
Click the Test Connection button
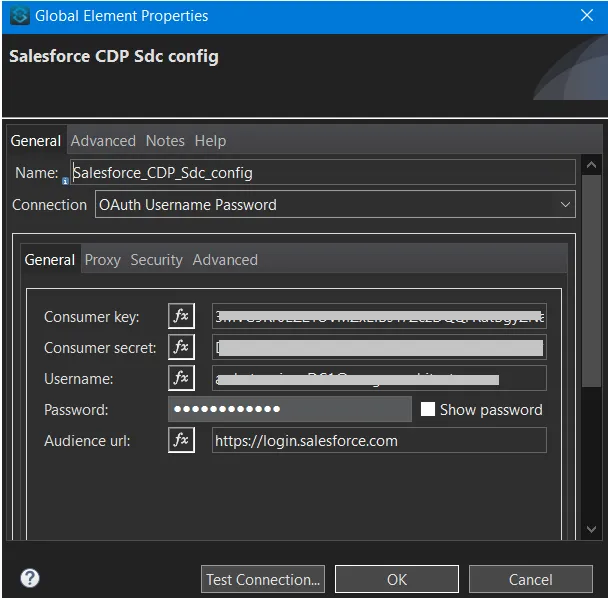point(263,579)
